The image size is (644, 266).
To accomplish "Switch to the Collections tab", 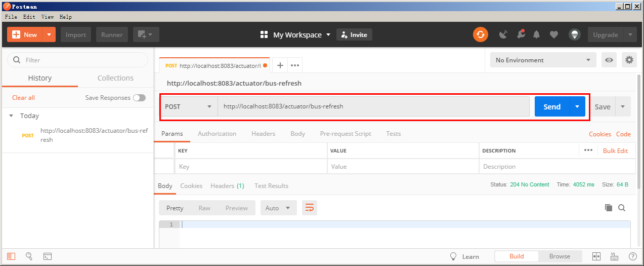I will click(115, 78).
